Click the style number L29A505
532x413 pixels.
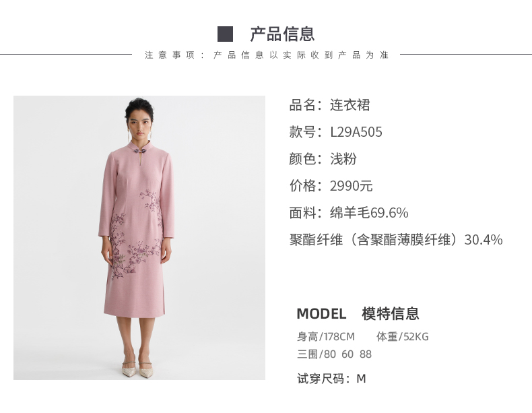coord(356,132)
